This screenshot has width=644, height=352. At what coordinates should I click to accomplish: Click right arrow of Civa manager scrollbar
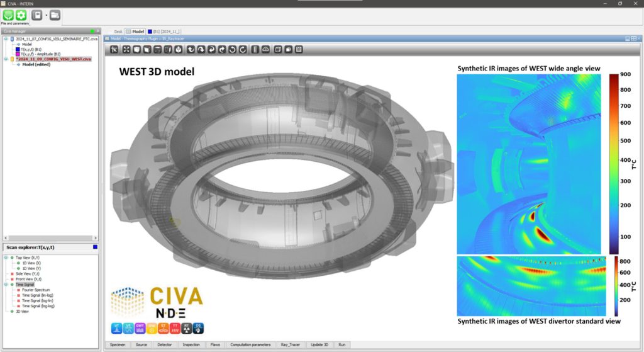[x=96, y=237]
